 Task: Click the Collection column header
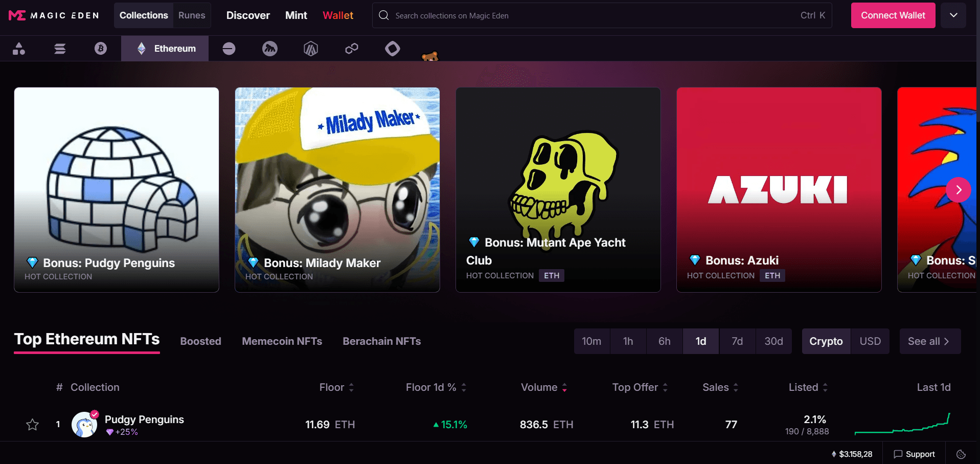95,387
